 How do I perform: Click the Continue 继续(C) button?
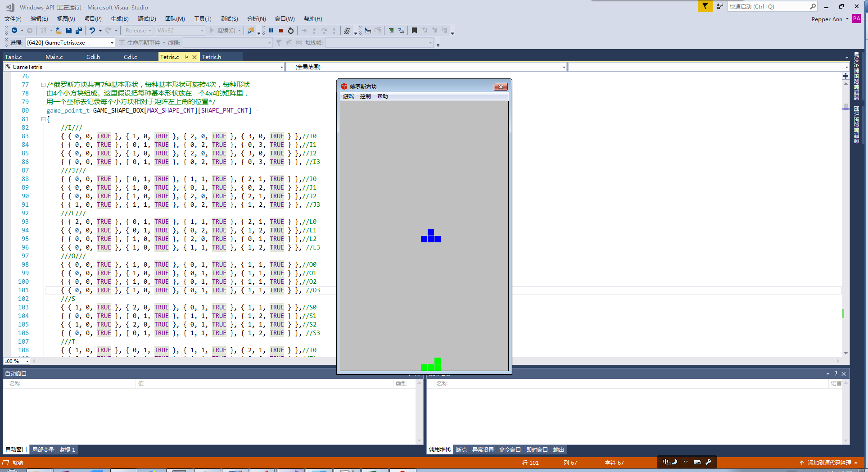tap(222, 31)
